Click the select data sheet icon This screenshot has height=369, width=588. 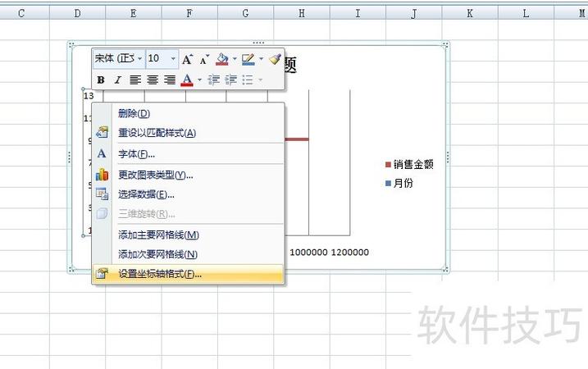click(102, 194)
